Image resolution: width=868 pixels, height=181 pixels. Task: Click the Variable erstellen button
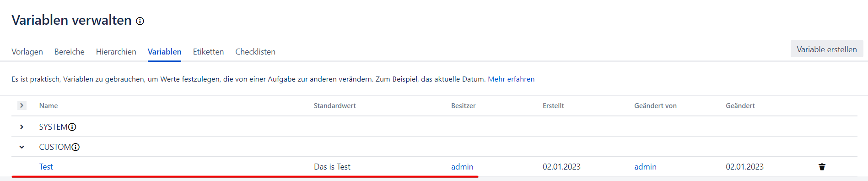827,49
